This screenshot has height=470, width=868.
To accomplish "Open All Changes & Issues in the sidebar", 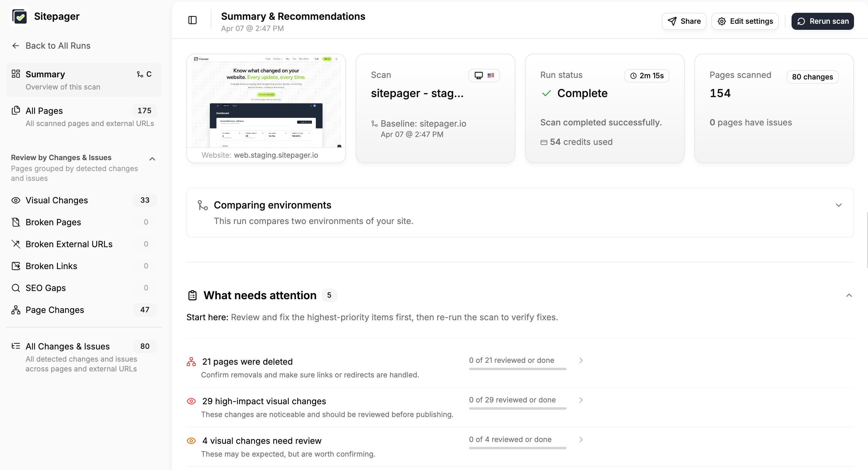I will [67, 346].
